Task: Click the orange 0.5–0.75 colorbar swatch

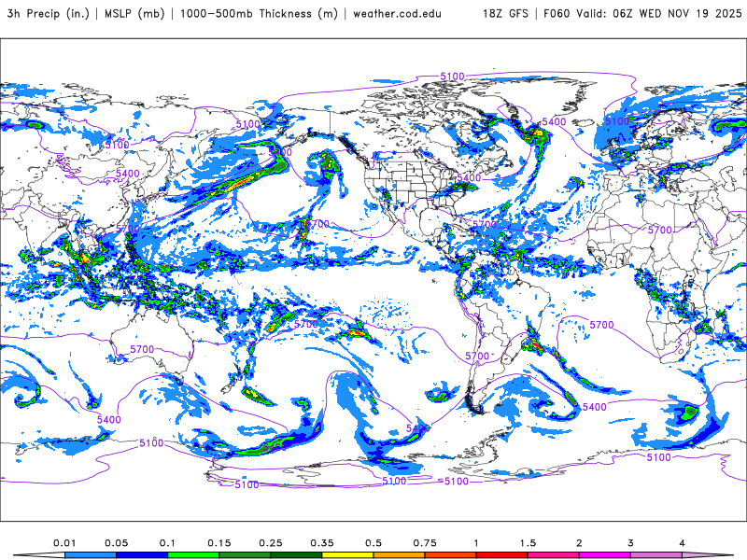Action: 400,555
